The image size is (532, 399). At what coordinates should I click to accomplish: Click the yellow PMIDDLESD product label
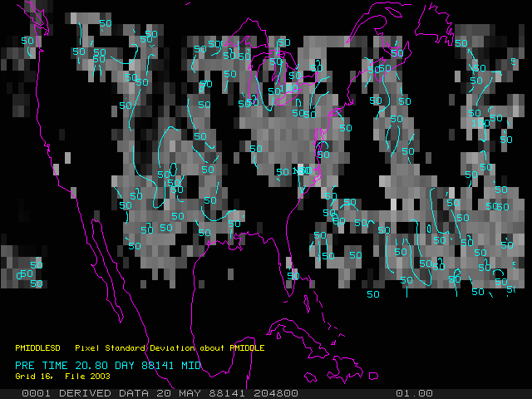pyautogui.click(x=41, y=348)
